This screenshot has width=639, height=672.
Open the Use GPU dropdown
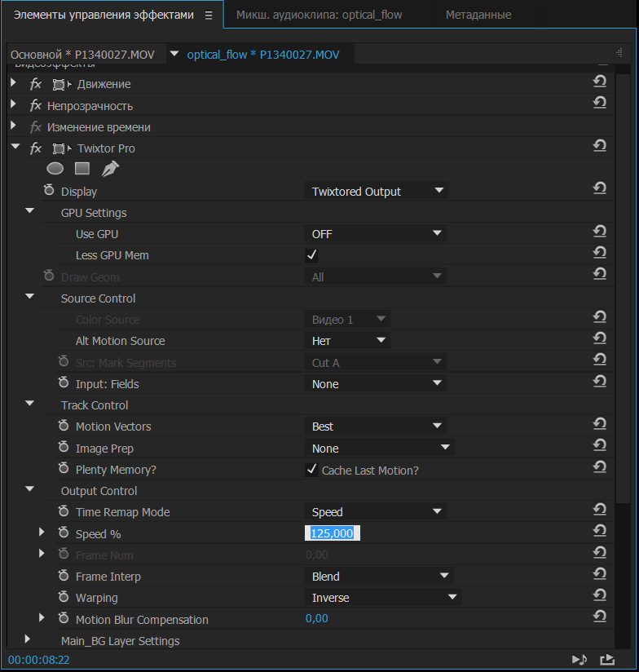pyautogui.click(x=376, y=234)
